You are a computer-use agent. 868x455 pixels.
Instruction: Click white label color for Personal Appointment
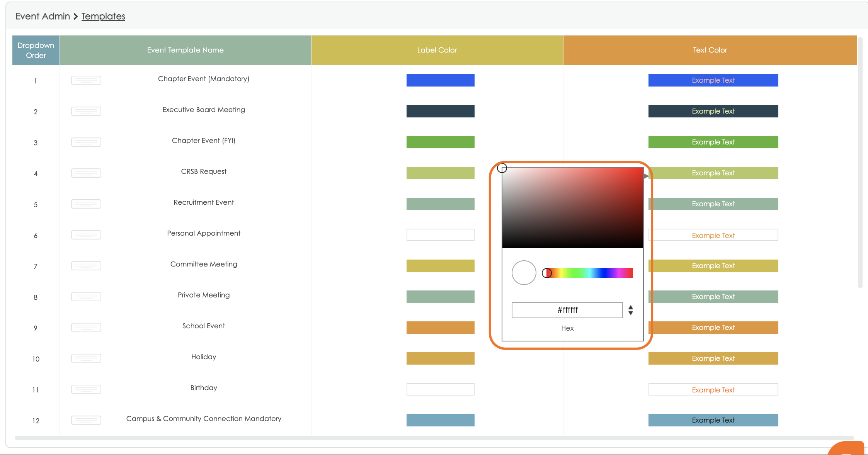coord(440,235)
